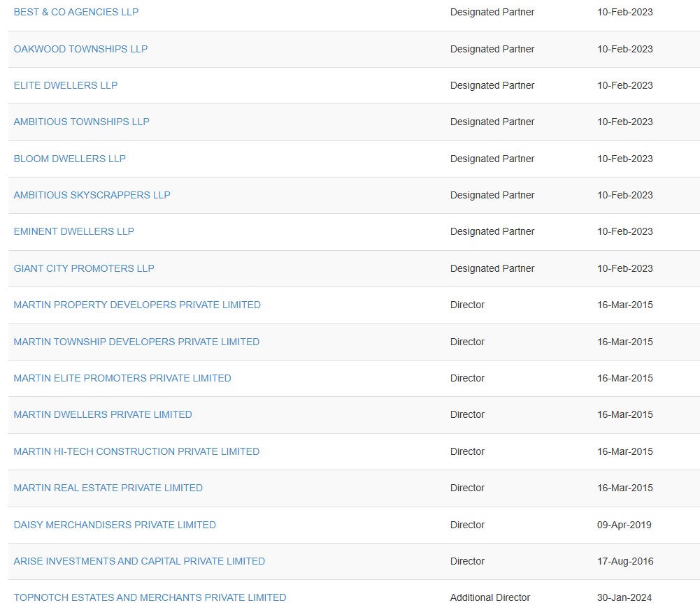Image resolution: width=700 pixels, height=603 pixels.
Task: Open AMBITIOUS SKYSCRAPPERS LLP link
Action: click(92, 195)
